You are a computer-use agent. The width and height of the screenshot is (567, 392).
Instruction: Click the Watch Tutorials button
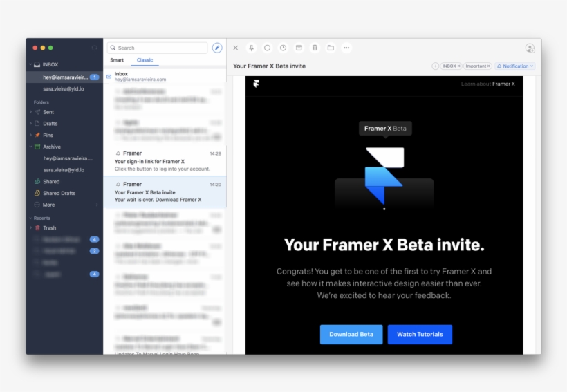(420, 335)
